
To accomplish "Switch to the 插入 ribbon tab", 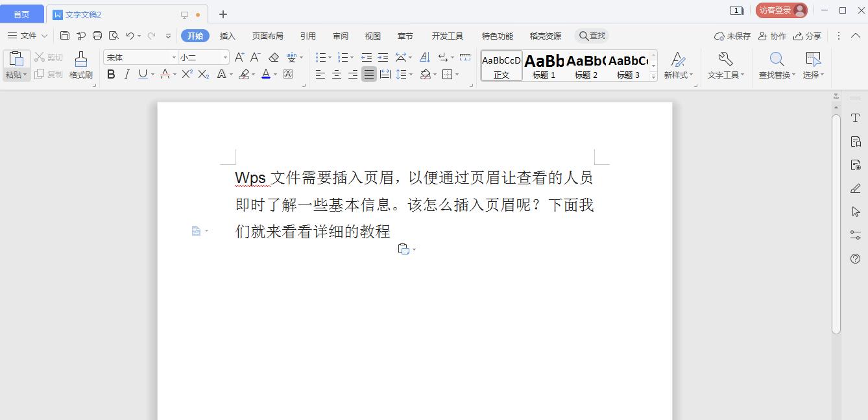I will point(226,36).
